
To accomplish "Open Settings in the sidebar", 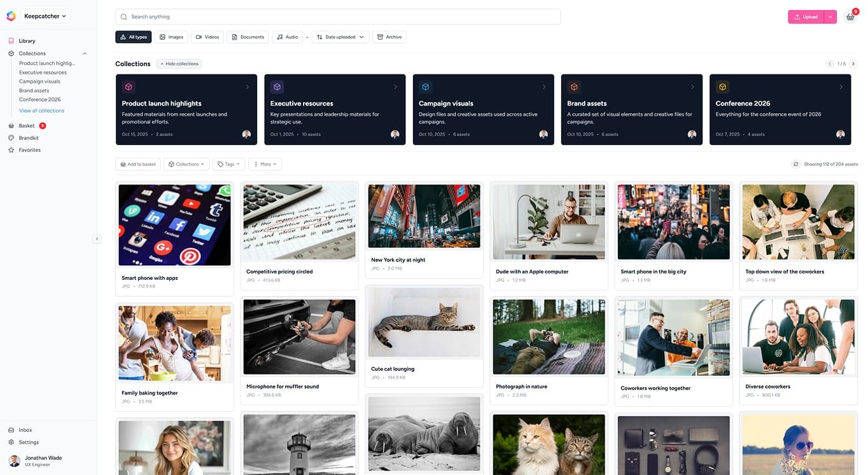I will click(x=29, y=442).
